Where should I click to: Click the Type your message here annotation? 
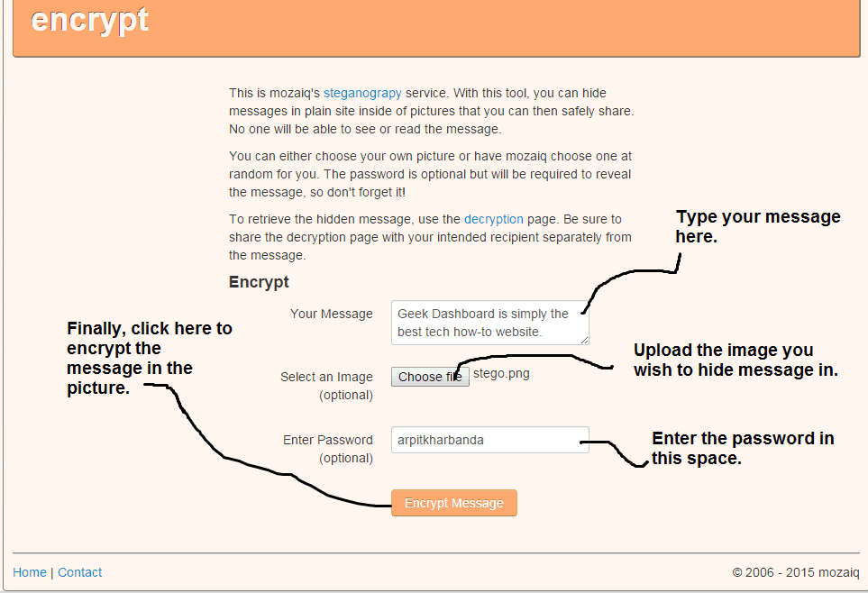(758, 225)
